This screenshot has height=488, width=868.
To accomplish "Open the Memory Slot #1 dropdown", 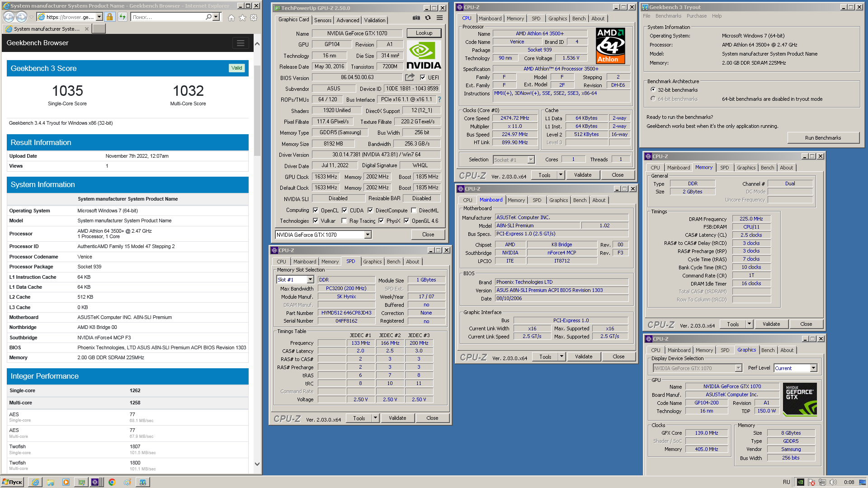I will pyautogui.click(x=310, y=280).
